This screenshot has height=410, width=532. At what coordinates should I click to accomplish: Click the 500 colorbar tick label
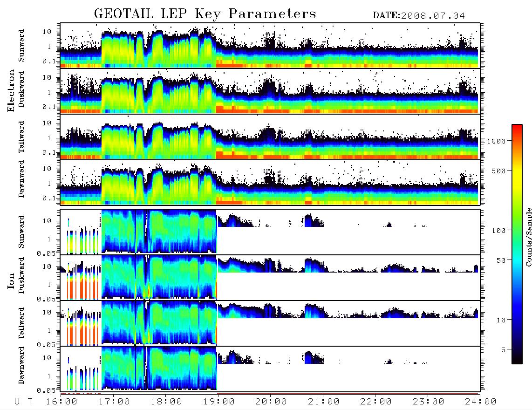point(498,171)
